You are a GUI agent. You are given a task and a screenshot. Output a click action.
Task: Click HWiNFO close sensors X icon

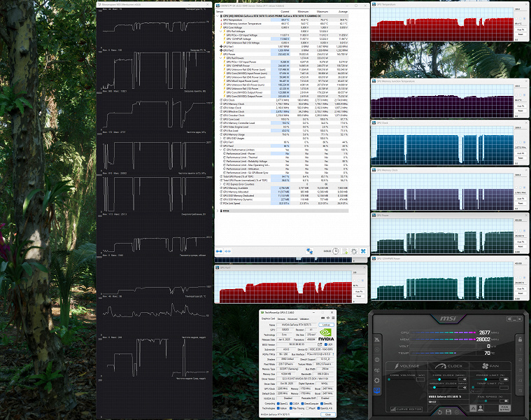[x=363, y=251]
